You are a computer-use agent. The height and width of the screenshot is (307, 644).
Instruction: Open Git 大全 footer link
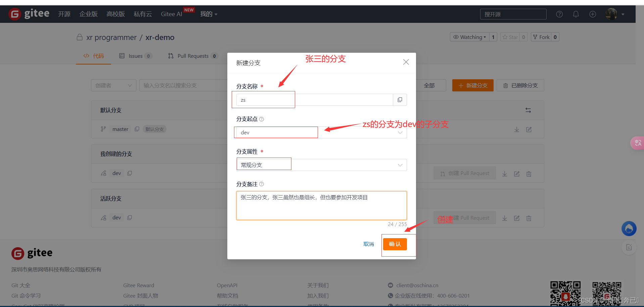pyautogui.click(x=21, y=285)
